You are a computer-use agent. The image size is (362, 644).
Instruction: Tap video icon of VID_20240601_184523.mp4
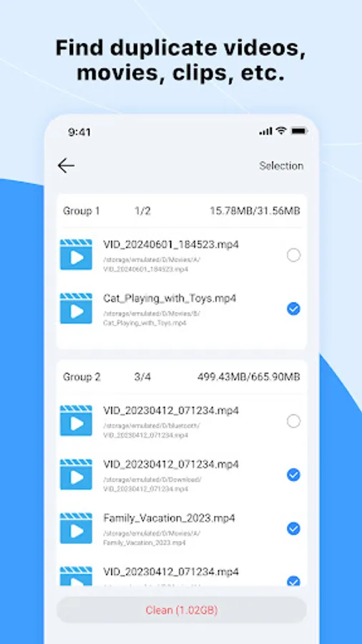76,255
